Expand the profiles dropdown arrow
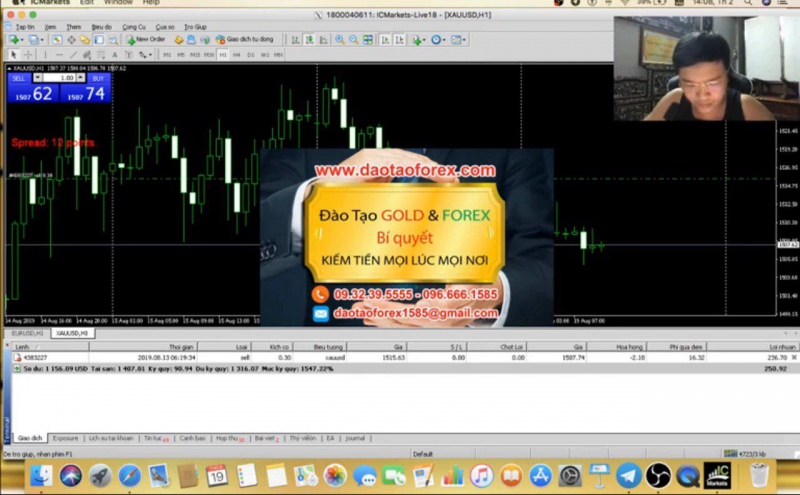This screenshot has height=495, width=800. point(42,40)
